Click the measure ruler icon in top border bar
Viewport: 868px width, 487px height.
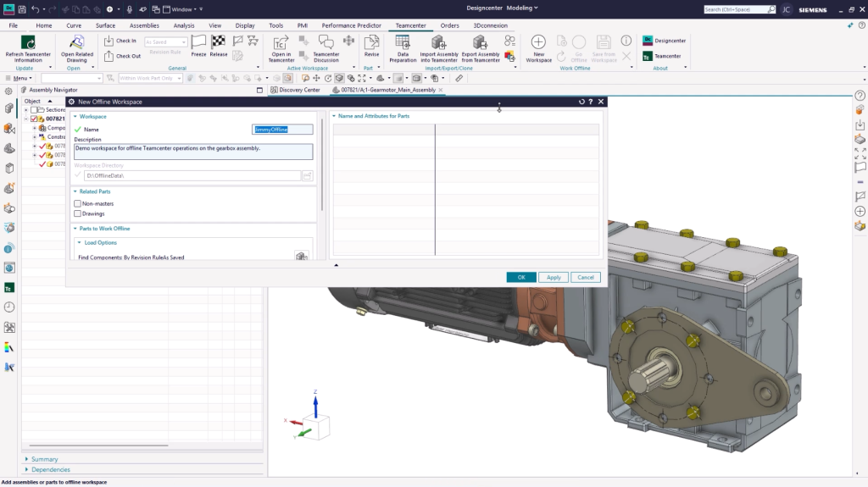pos(459,78)
